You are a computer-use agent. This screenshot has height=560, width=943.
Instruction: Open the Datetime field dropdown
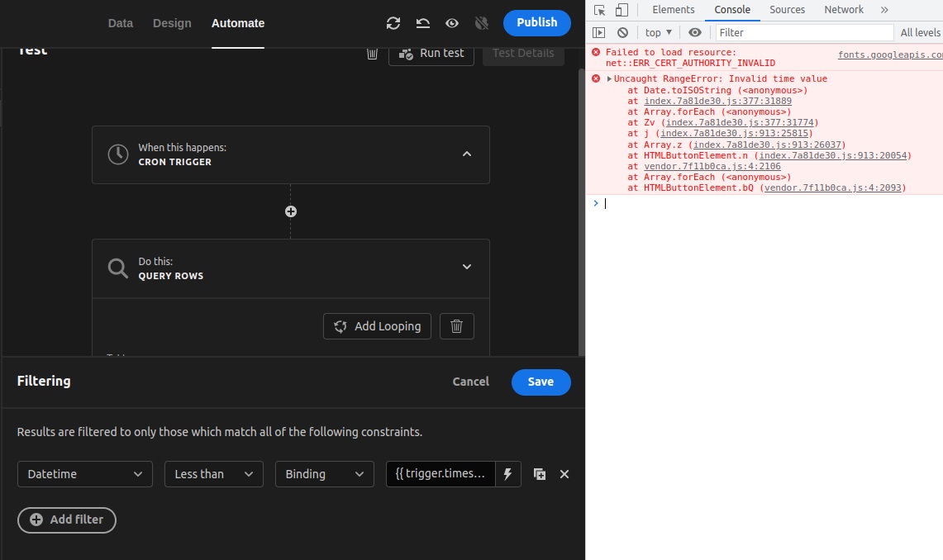click(84, 474)
